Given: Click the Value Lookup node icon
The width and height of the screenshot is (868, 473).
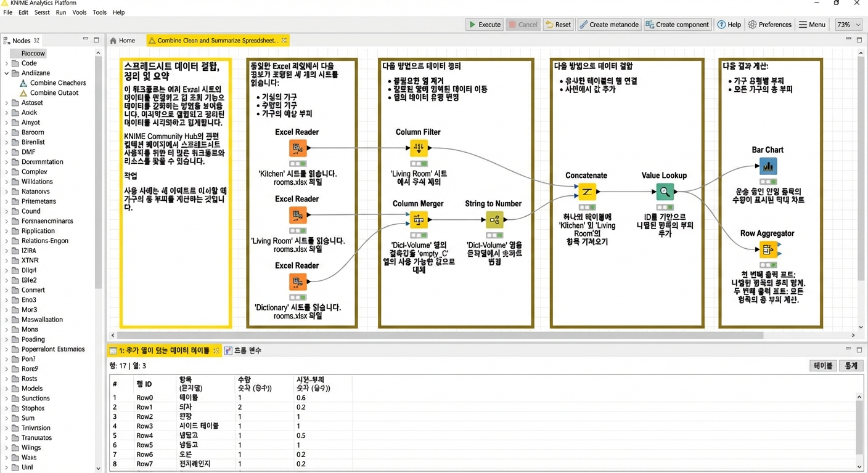Looking at the screenshot, I should (x=665, y=192).
